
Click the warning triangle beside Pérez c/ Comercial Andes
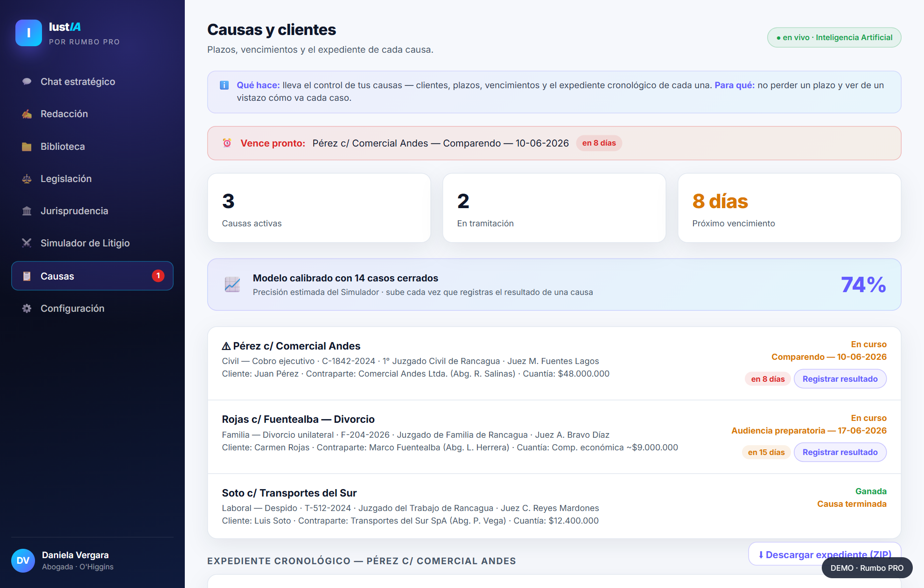tap(226, 346)
